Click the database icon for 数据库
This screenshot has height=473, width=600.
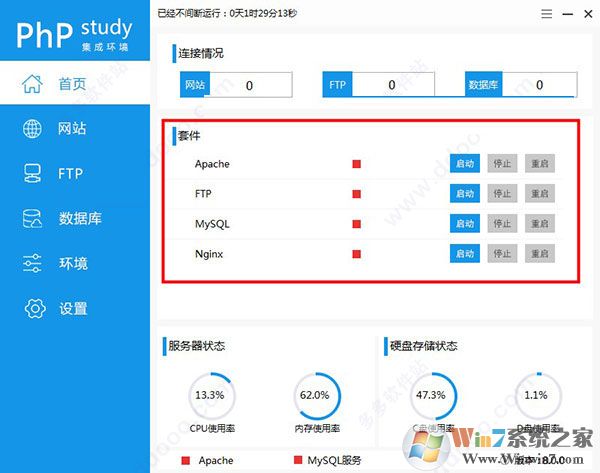pos(32,219)
